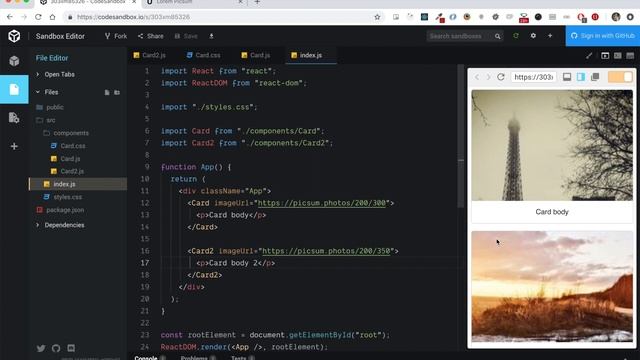This screenshot has height=360, width=640.
Task: Click the CodeSandbox logo
Action: click(x=14, y=36)
